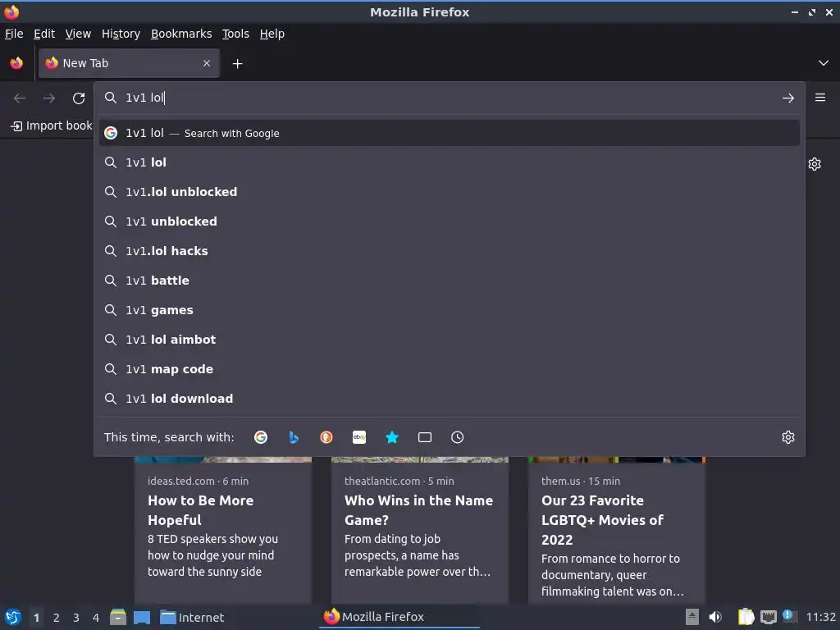The height and width of the screenshot is (630, 840).
Task: Pick the '1v1 lol download' suggestion
Action: click(450, 399)
